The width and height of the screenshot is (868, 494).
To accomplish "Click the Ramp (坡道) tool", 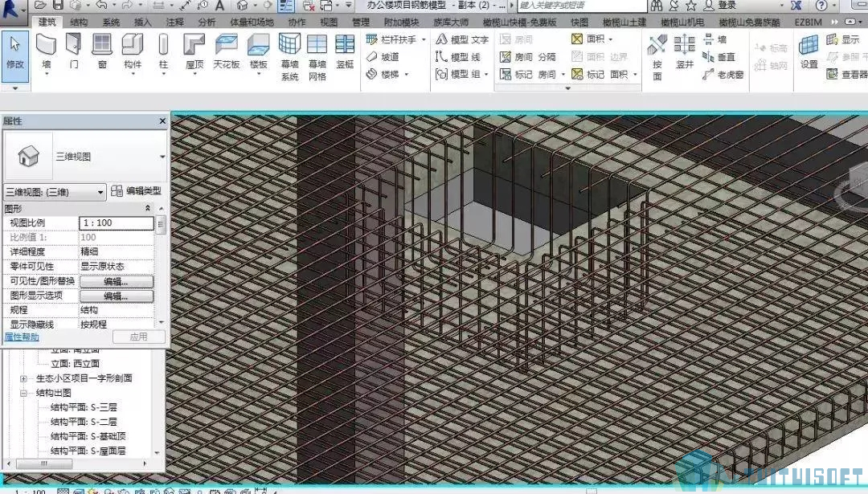I will tap(383, 57).
